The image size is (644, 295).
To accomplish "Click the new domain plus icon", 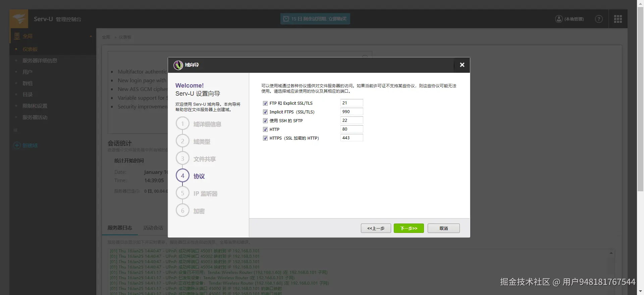I will [x=17, y=145].
